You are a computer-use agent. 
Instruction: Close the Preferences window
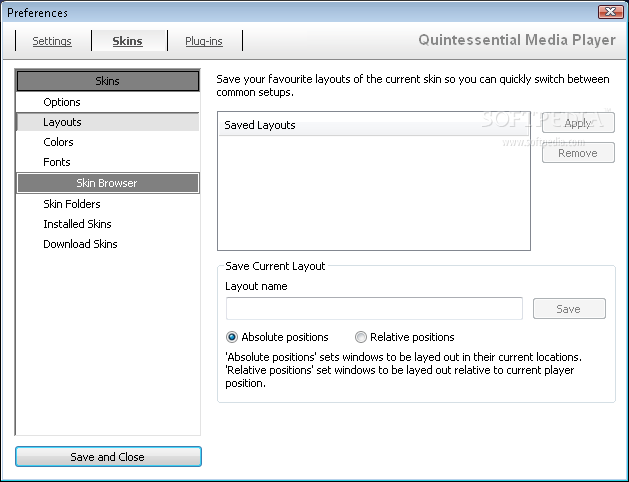610,12
